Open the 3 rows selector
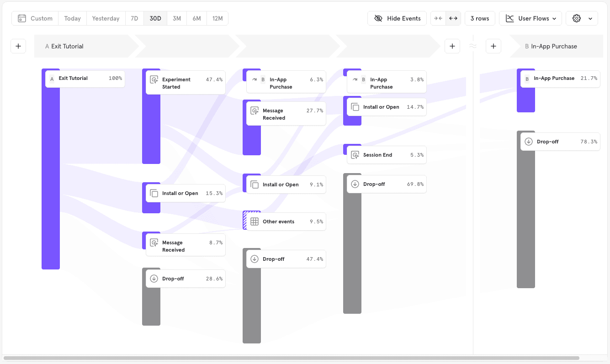Screen dimensions: 610x364 [480, 18]
